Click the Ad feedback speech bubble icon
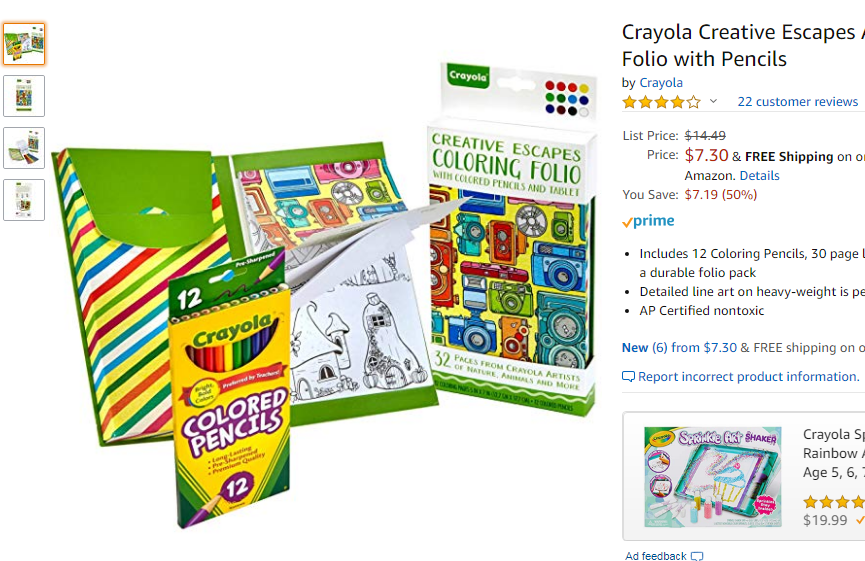This screenshot has width=865, height=561. click(697, 556)
